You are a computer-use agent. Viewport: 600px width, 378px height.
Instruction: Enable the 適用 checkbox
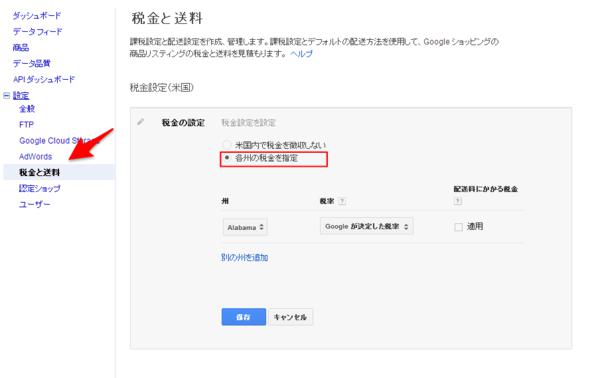point(458,227)
